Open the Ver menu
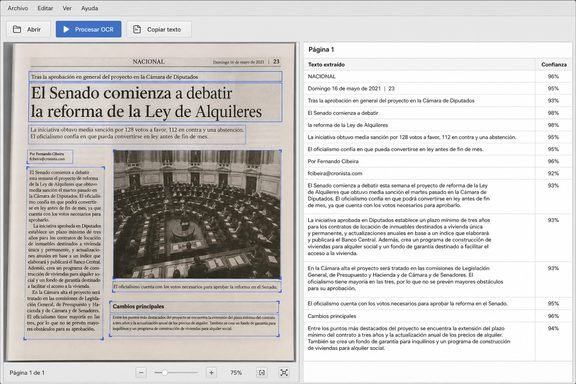The height and width of the screenshot is (384, 576). point(67,8)
